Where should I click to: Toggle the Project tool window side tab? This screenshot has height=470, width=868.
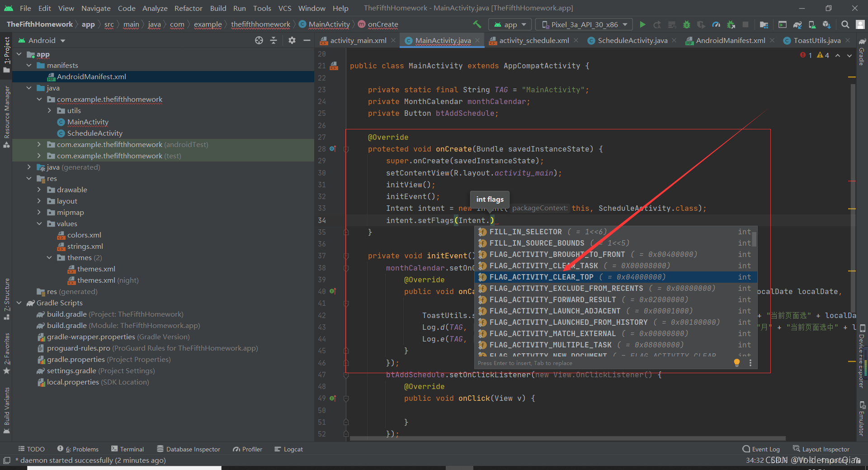(x=6, y=55)
